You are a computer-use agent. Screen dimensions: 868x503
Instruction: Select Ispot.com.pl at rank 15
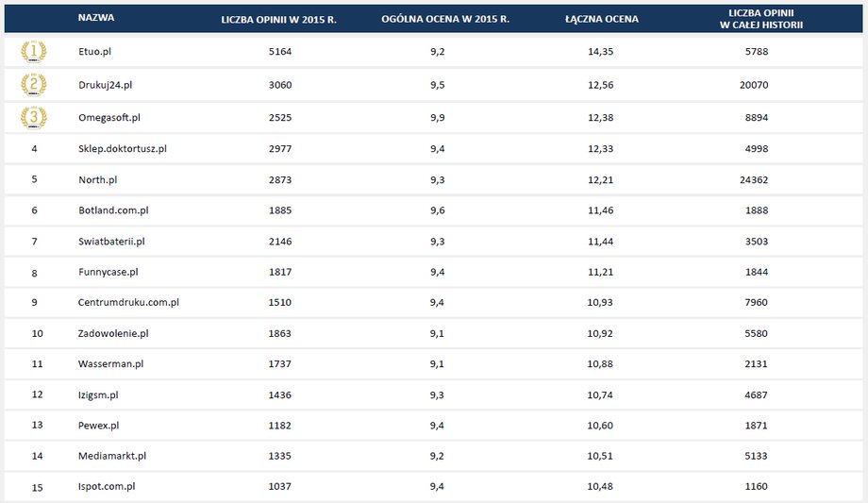point(107,486)
